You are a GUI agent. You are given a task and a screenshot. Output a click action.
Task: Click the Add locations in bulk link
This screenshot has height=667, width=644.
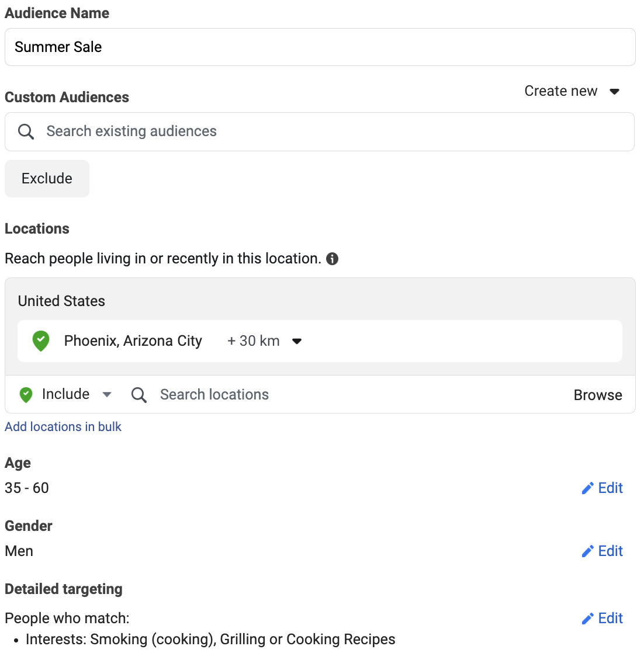tap(63, 427)
